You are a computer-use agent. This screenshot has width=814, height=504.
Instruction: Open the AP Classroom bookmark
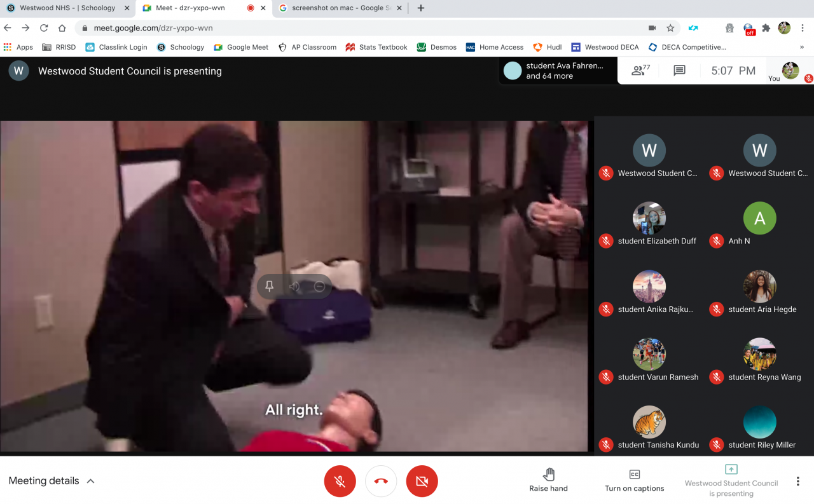click(x=308, y=47)
